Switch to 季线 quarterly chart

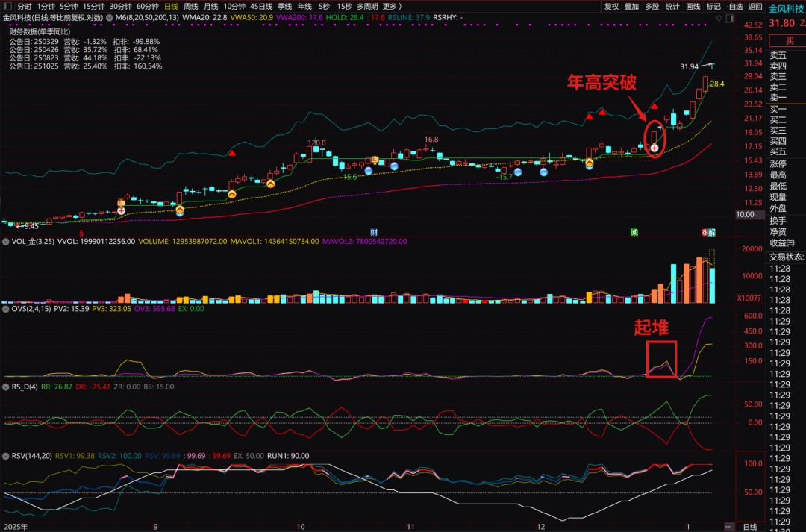[284, 6]
